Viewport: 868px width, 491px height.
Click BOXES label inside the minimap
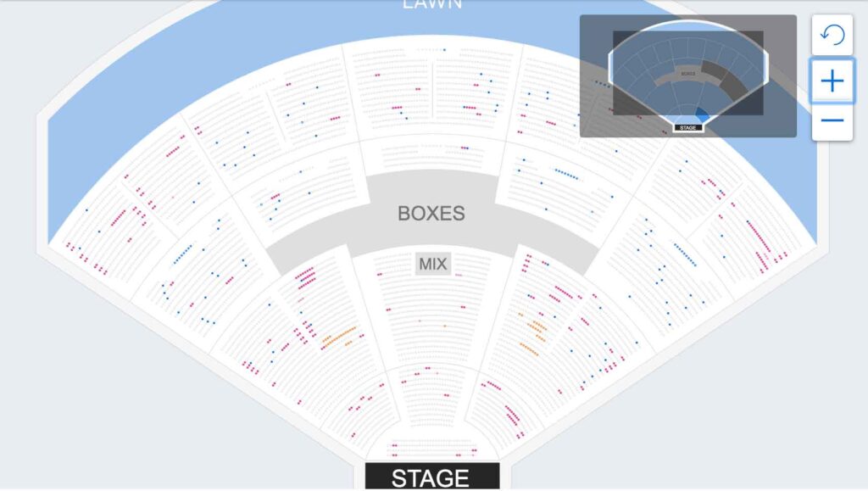[687, 74]
